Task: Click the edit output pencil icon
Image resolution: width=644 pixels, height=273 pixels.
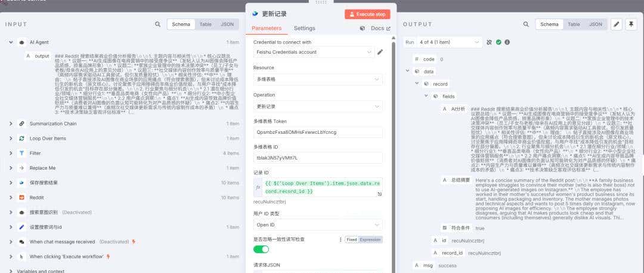Action: [617, 24]
